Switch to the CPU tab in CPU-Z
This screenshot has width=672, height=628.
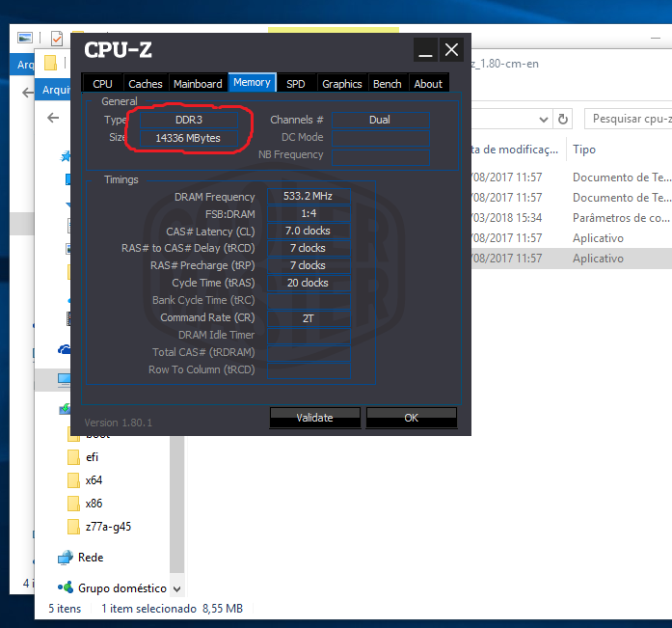click(x=102, y=83)
